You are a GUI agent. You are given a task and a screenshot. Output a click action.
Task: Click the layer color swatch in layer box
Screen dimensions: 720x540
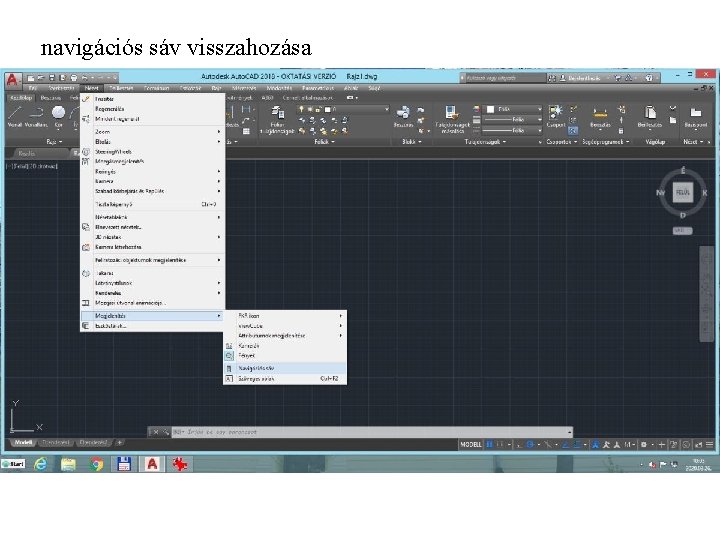327,109
